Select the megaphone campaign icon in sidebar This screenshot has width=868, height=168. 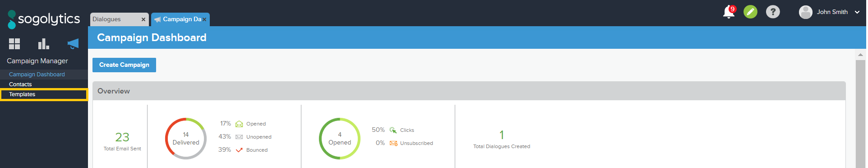coord(73,44)
